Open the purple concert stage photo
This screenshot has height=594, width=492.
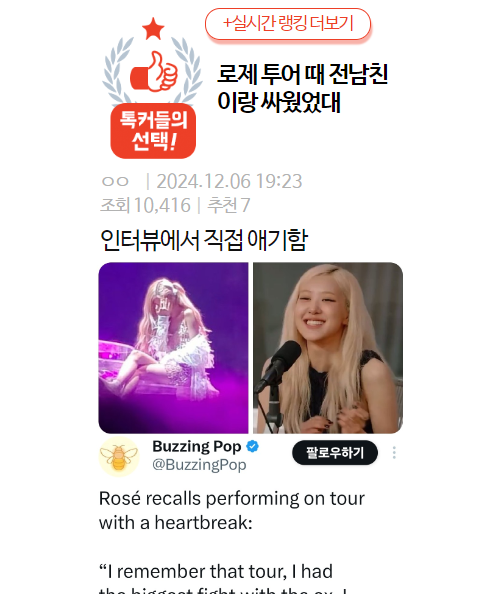point(173,348)
